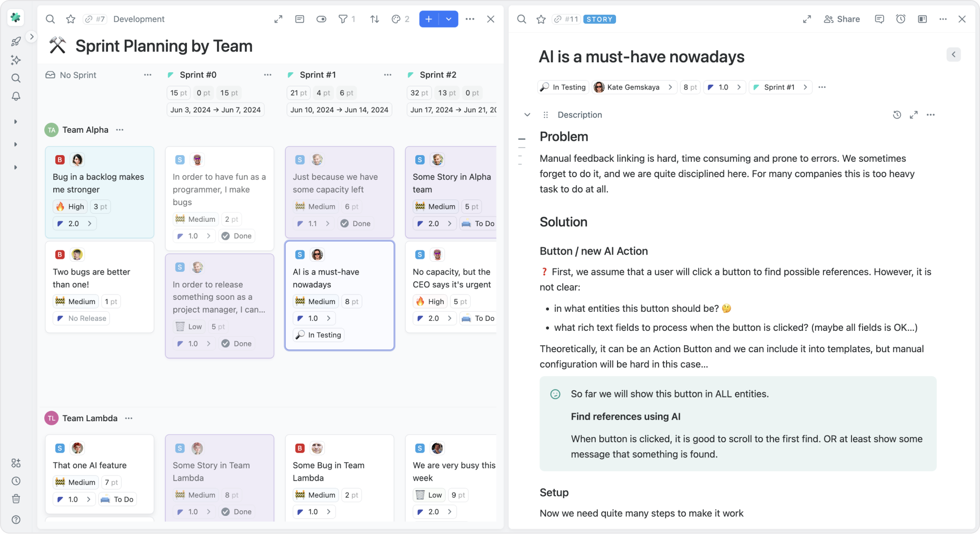Collapse the Description section chevron
The image size is (980, 534).
coord(527,115)
